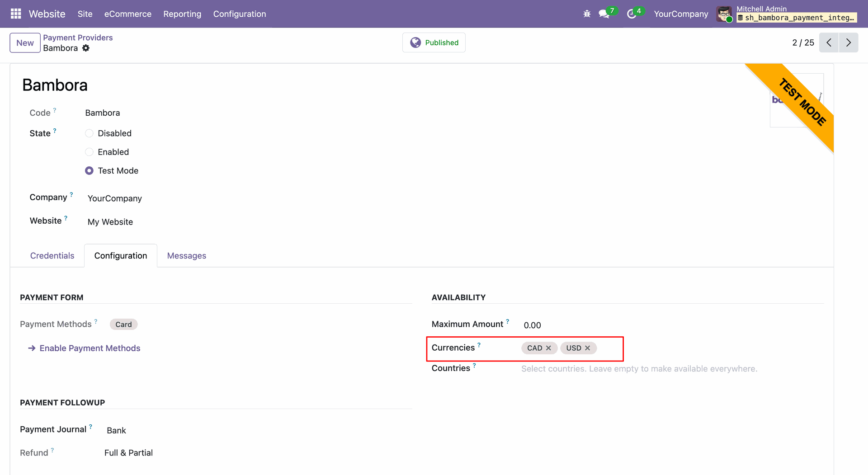Show help tooltip for Refund
This screenshot has width=868, height=475.
pos(52,450)
